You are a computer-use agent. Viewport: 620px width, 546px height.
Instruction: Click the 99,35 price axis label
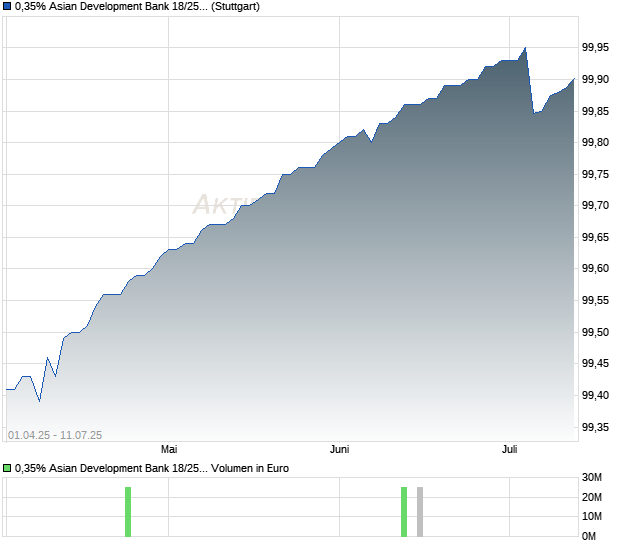click(x=595, y=427)
